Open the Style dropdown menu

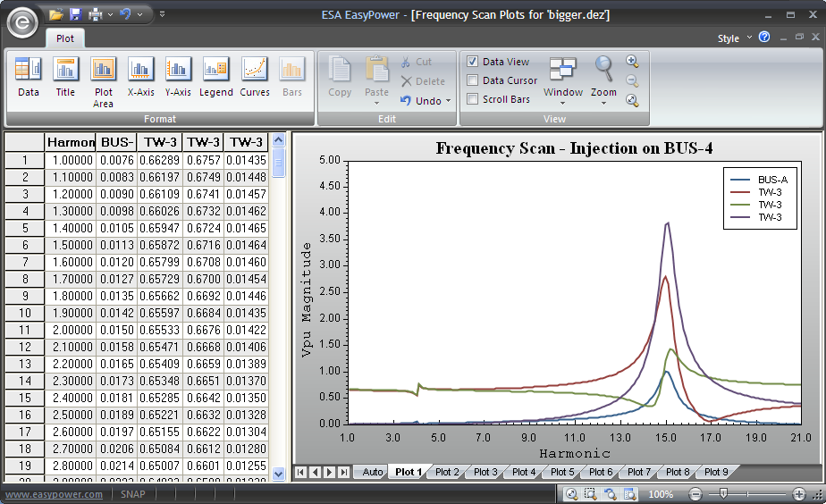coord(734,38)
